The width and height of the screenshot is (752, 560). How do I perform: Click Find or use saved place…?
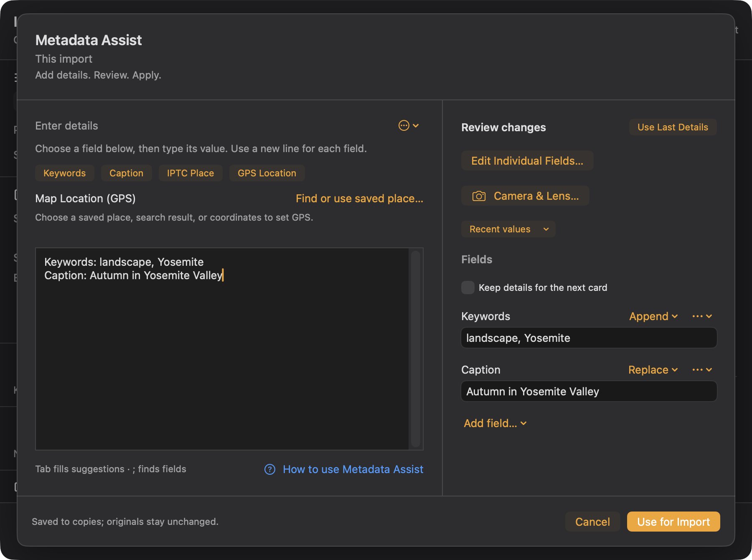point(359,199)
